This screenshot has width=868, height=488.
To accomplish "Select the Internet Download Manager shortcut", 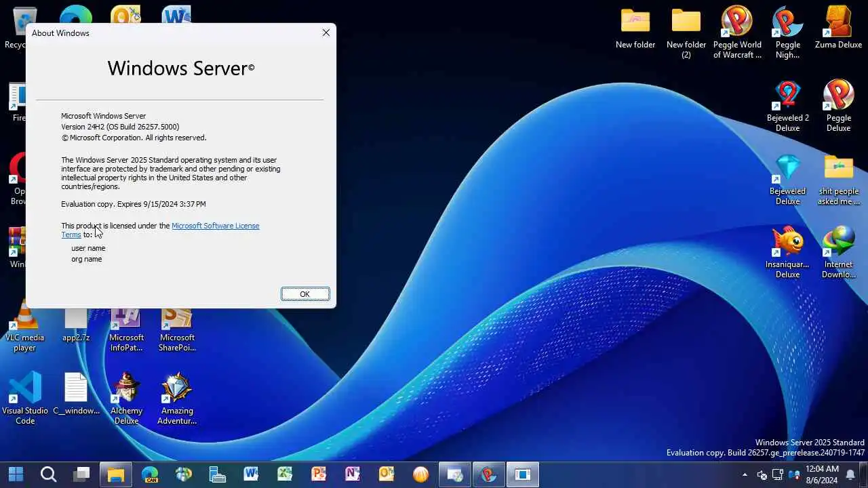I will coord(839,252).
